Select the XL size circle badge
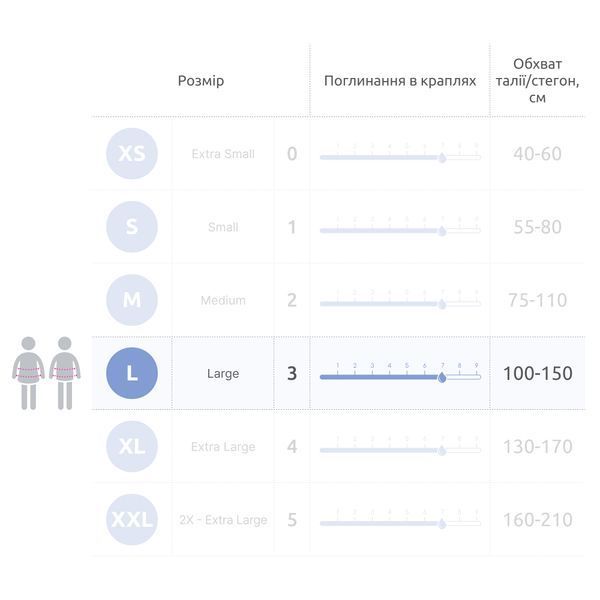The height and width of the screenshot is (600, 600). [132, 446]
